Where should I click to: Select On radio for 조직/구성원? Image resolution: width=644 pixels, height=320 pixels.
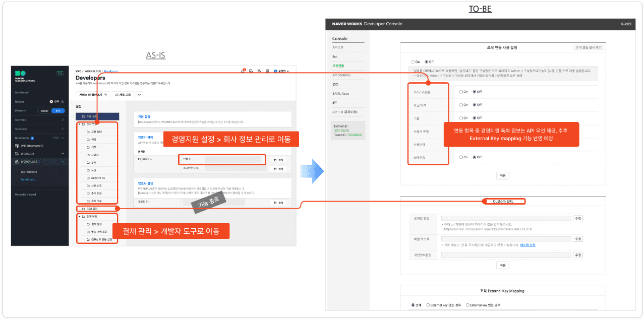[461, 92]
